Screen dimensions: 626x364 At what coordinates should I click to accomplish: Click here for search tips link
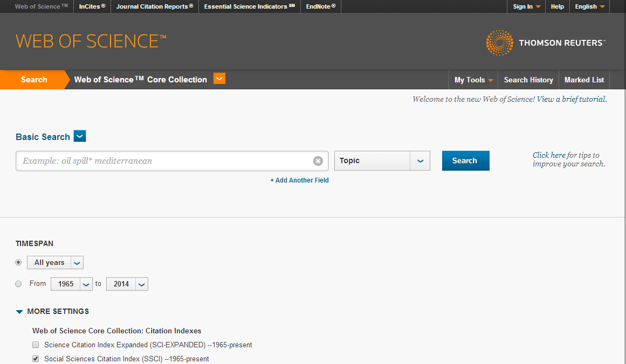(549, 155)
